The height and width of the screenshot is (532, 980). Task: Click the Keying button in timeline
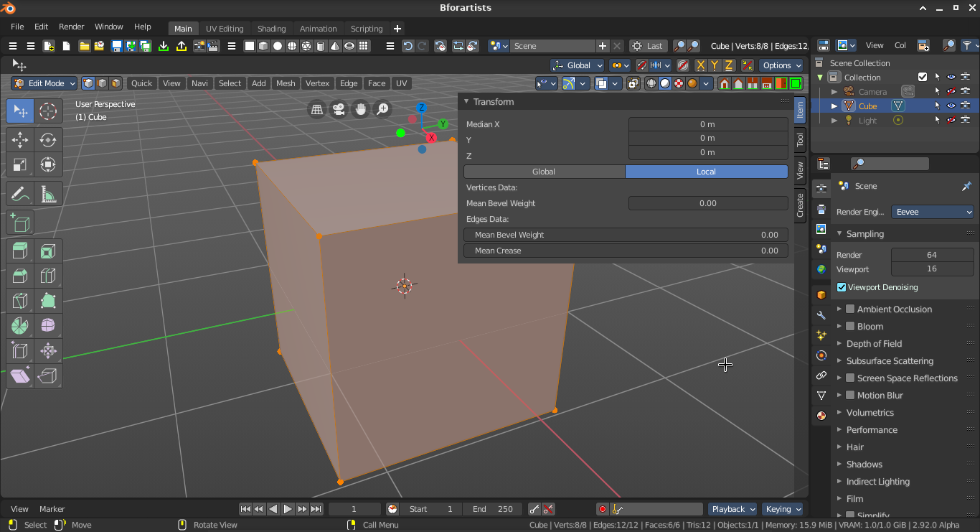[x=783, y=509]
